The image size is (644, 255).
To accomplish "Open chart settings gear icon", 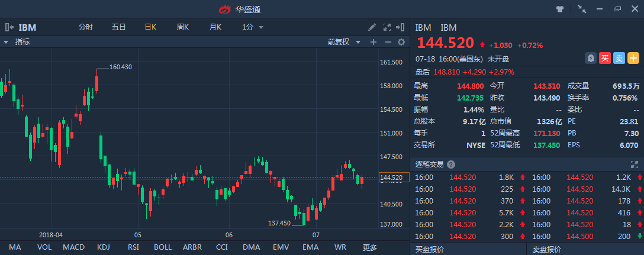I will click(401, 42).
